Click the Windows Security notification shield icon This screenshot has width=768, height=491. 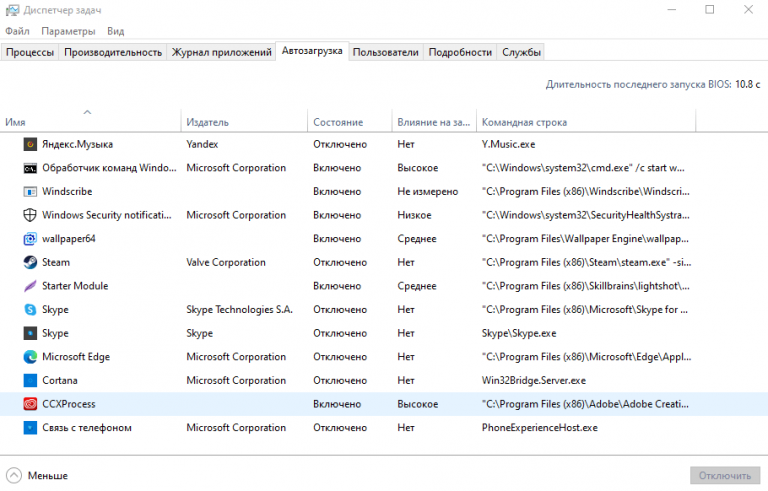30,215
